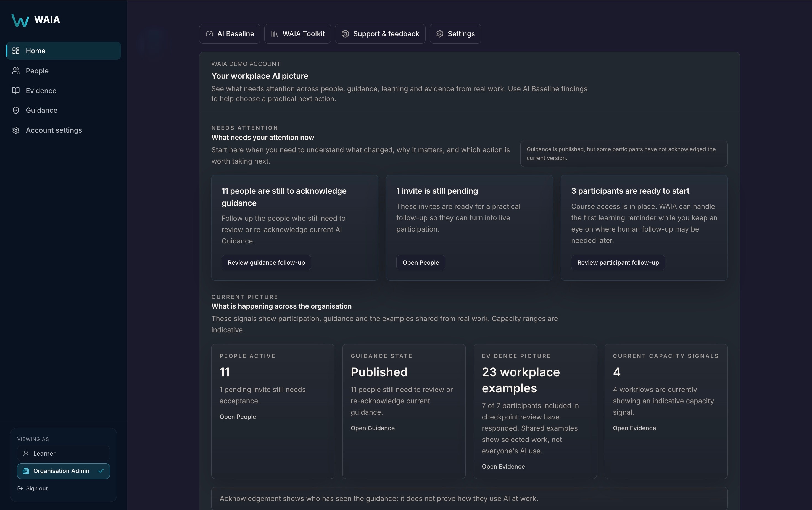Click the '11 people are still to acknowledge guidance' heading
This screenshot has height=510, width=812.
tap(284, 197)
